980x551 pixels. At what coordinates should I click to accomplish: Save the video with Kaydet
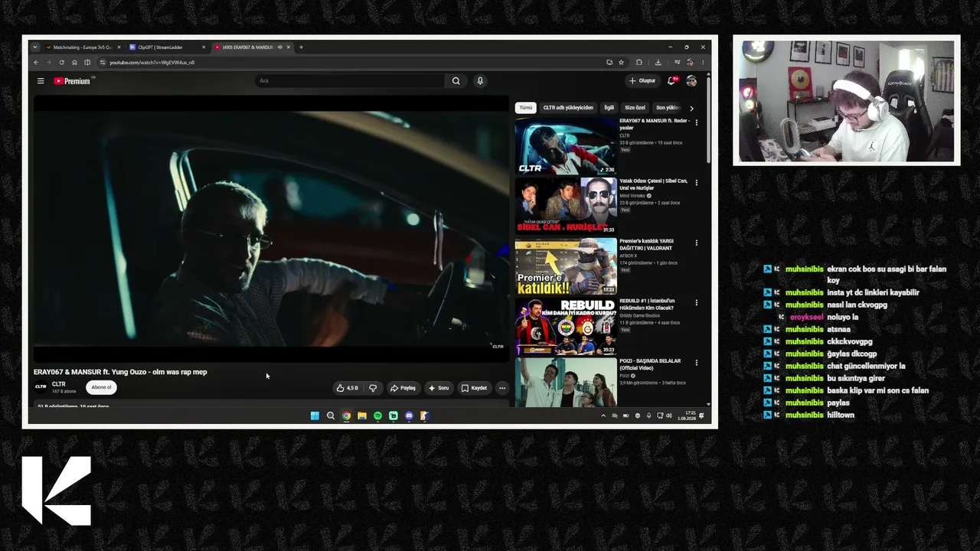click(474, 388)
